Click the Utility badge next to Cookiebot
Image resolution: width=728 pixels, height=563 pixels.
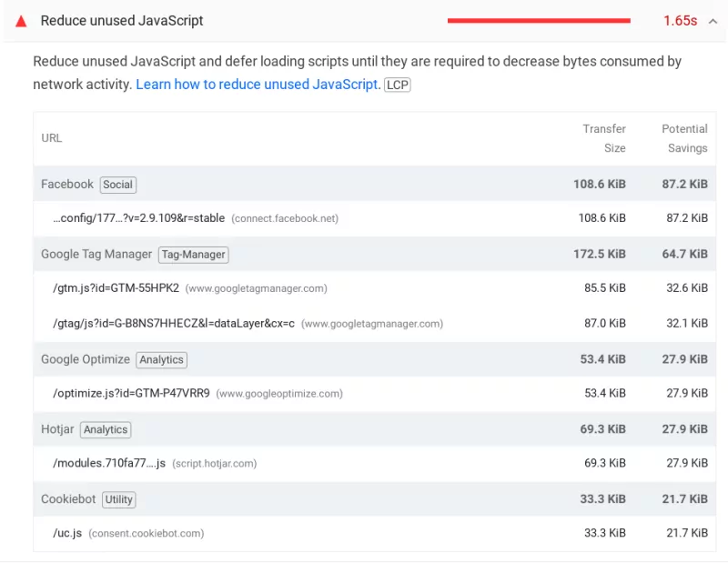tap(118, 498)
